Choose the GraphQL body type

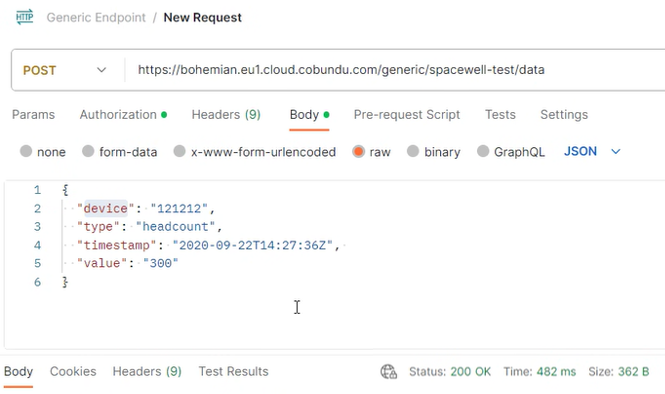483,151
